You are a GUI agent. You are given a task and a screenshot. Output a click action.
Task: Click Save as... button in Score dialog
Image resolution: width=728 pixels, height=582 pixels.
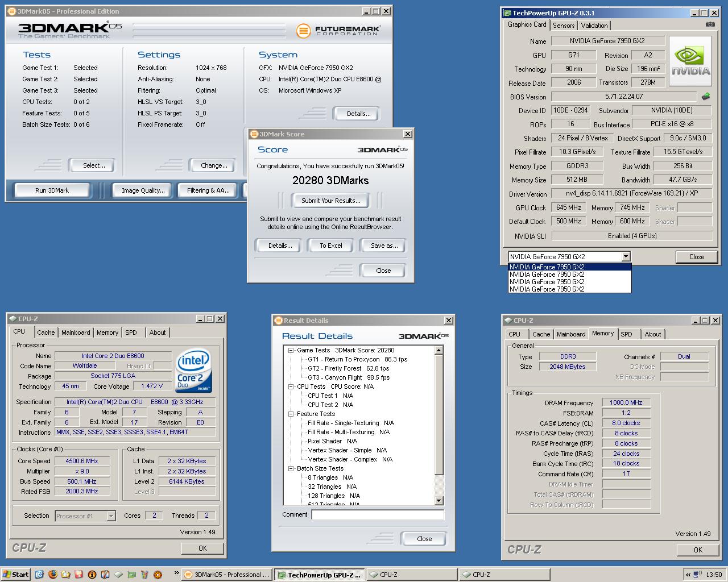[384, 246]
